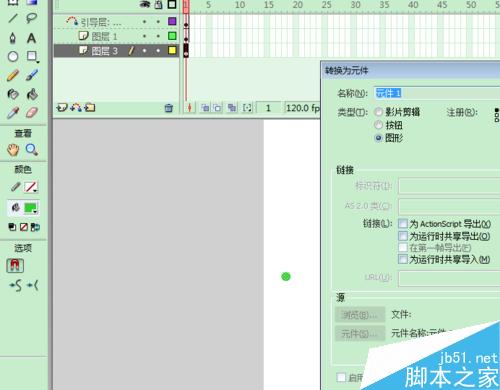500x390 pixels.
Task: Select the 引导层 guide layer
Action: click(116, 22)
